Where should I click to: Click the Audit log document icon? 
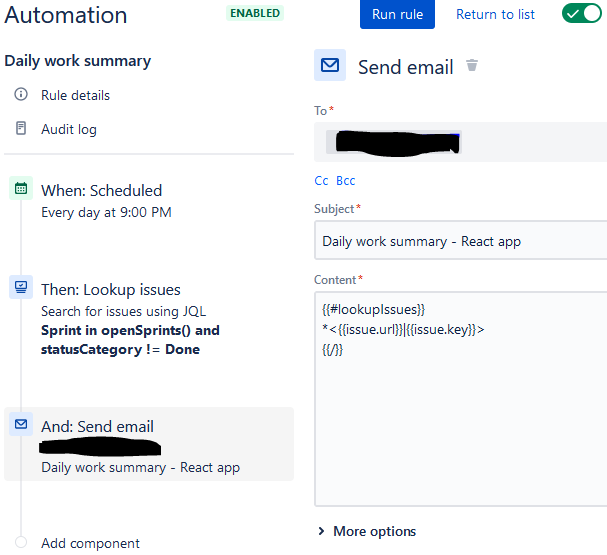coord(21,128)
